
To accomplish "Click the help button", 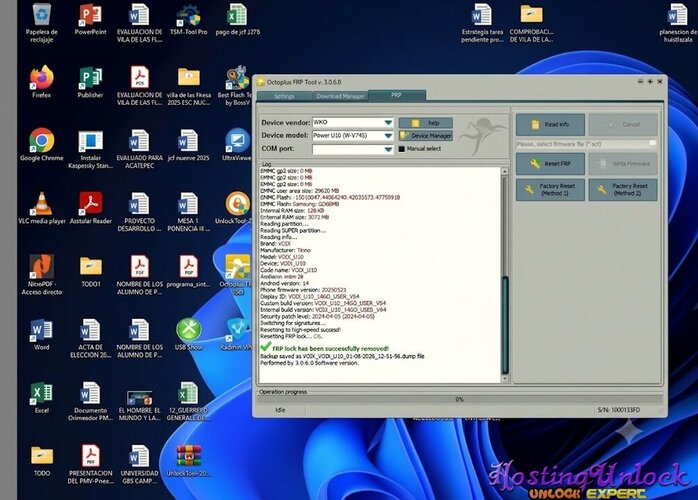I will tap(426, 123).
